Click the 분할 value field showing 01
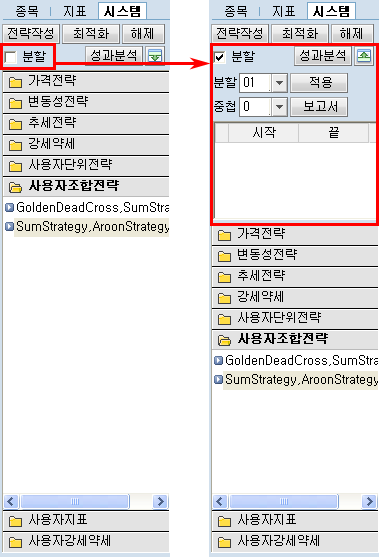The width and height of the screenshot is (379, 557). pyautogui.click(x=255, y=83)
